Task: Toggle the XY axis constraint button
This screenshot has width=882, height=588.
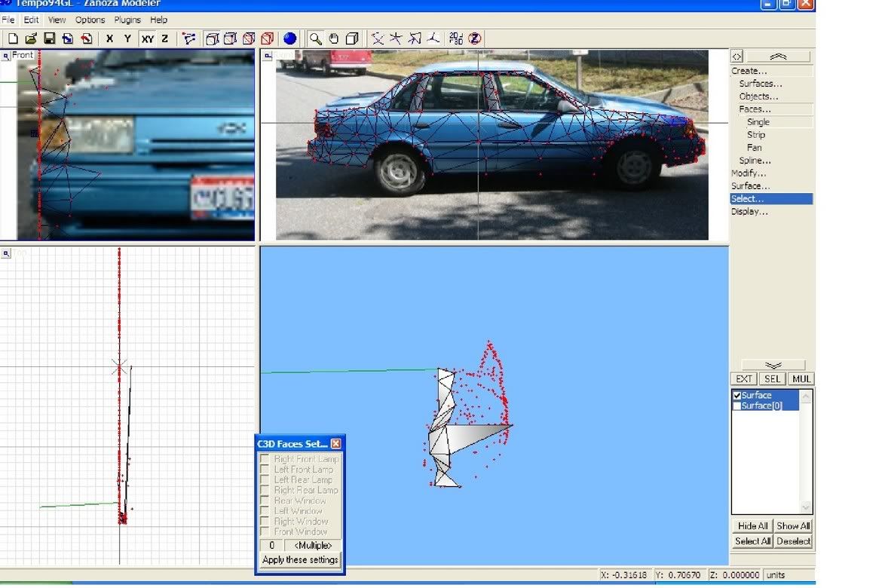Action: tap(148, 38)
